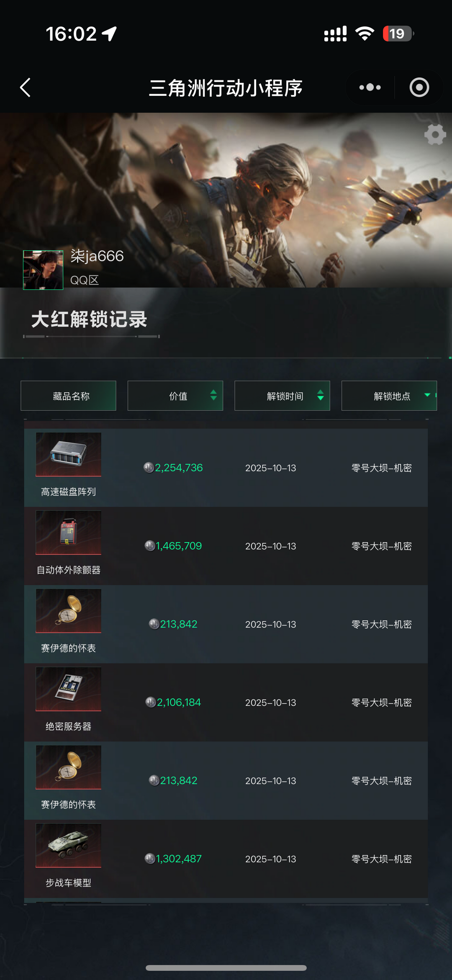Expand the 解锁地点 filter dropdown
Image resolution: width=452 pixels, height=980 pixels.
pyautogui.click(x=427, y=395)
